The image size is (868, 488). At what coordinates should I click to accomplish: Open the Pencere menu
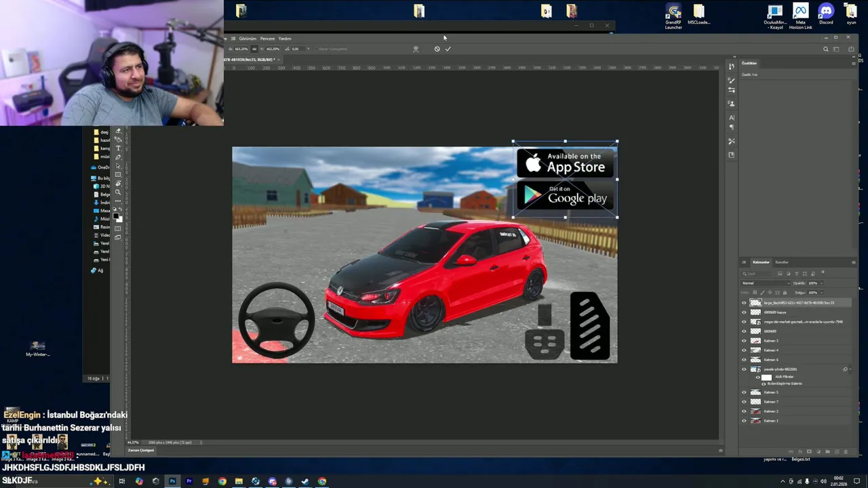pyautogui.click(x=268, y=39)
